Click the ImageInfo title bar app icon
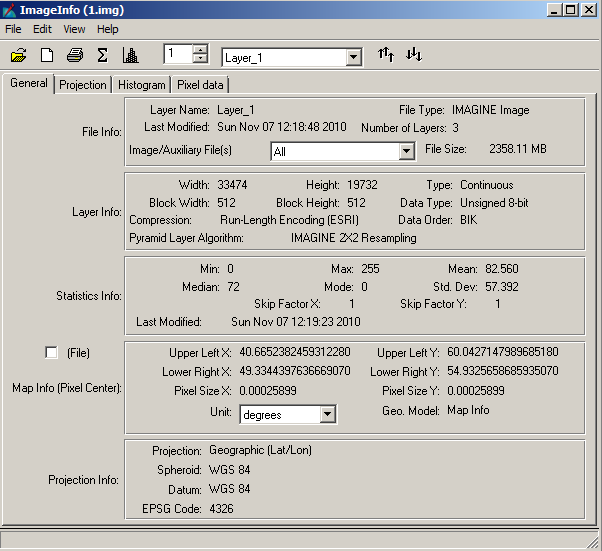The height and width of the screenshot is (551, 602). pyautogui.click(x=10, y=10)
